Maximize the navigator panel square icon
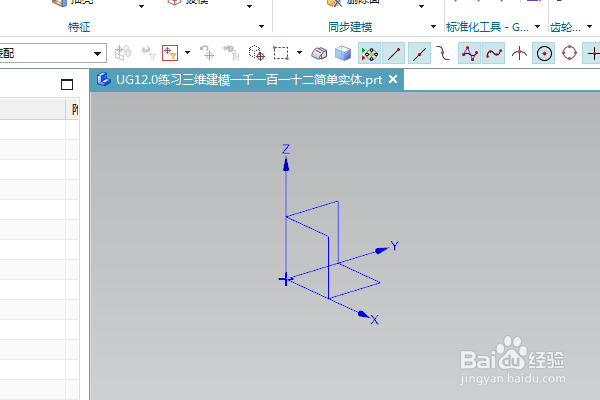The height and width of the screenshot is (400, 600). click(x=67, y=84)
